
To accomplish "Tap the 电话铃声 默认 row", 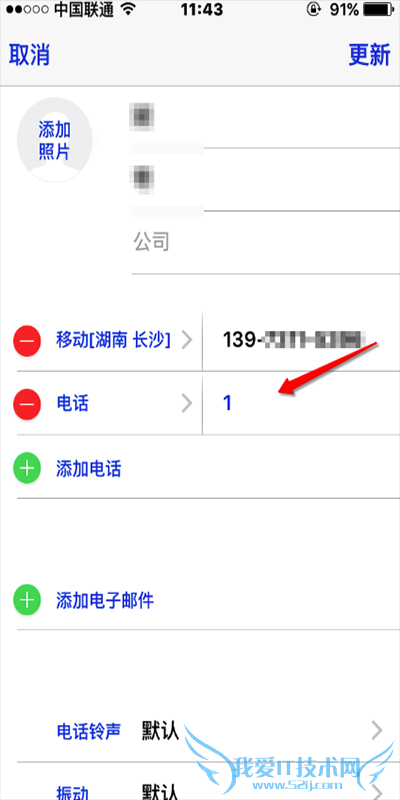I will pos(209,731).
